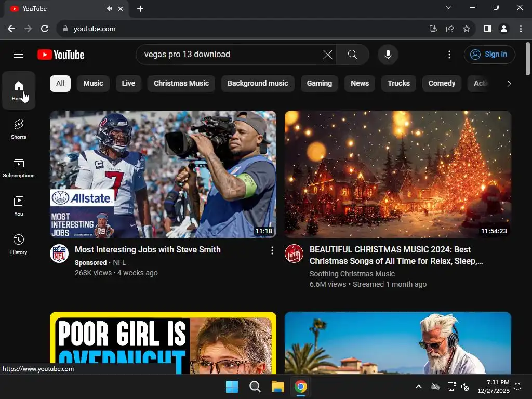The image size is (532, 399).
Task: Select the Christmas Music chip
Action: (181, 84)
